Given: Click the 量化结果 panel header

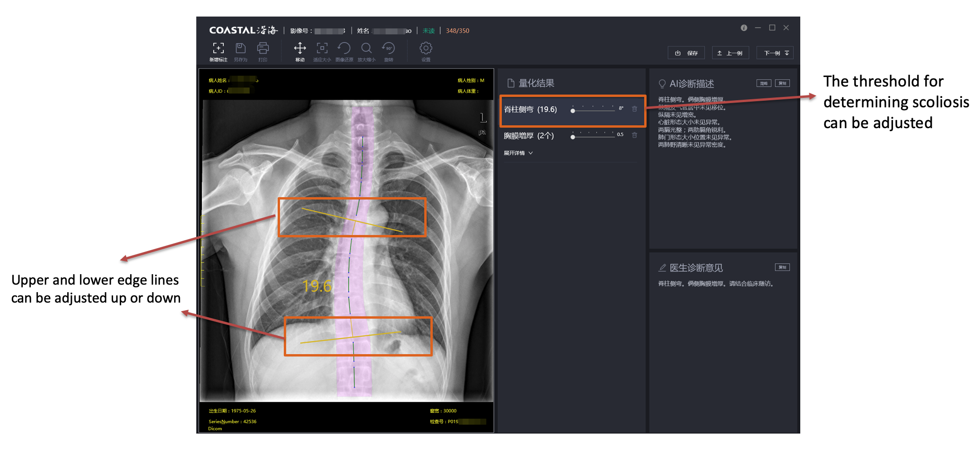Looking at the screenshot, I should point(531,83).
